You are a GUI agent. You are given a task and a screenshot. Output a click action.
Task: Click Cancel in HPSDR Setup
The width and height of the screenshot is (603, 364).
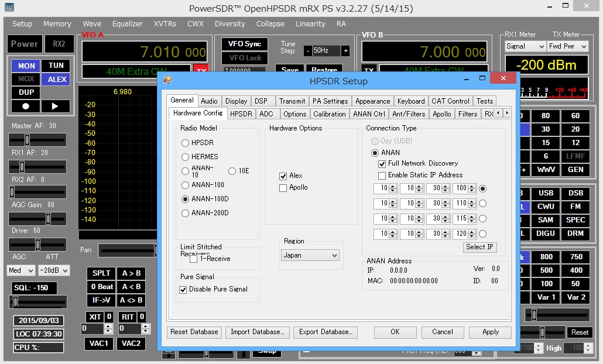[x=442, y=332]
